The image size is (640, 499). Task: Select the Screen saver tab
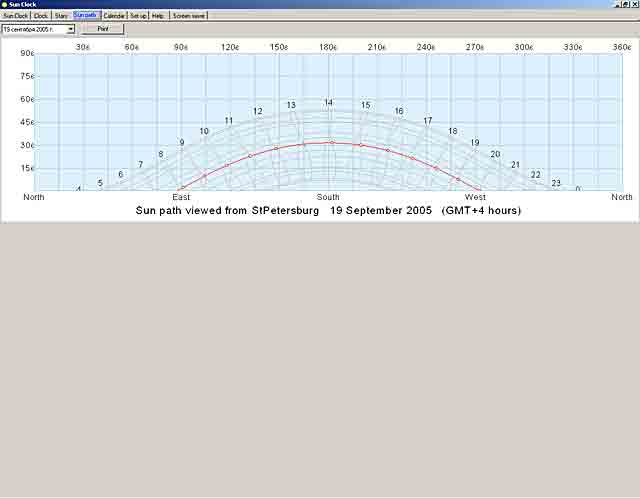click(188, 16)
